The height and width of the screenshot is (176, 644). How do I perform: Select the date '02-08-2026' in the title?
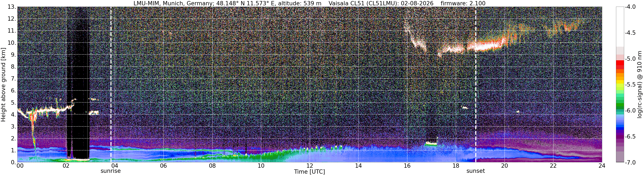(x=417, y=3)
